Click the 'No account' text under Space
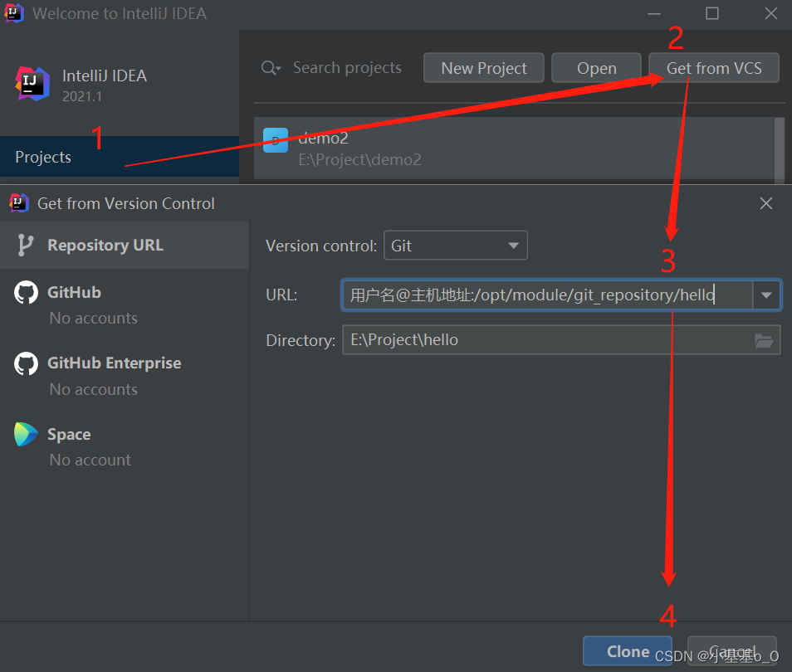 click(x=90, y=460)
